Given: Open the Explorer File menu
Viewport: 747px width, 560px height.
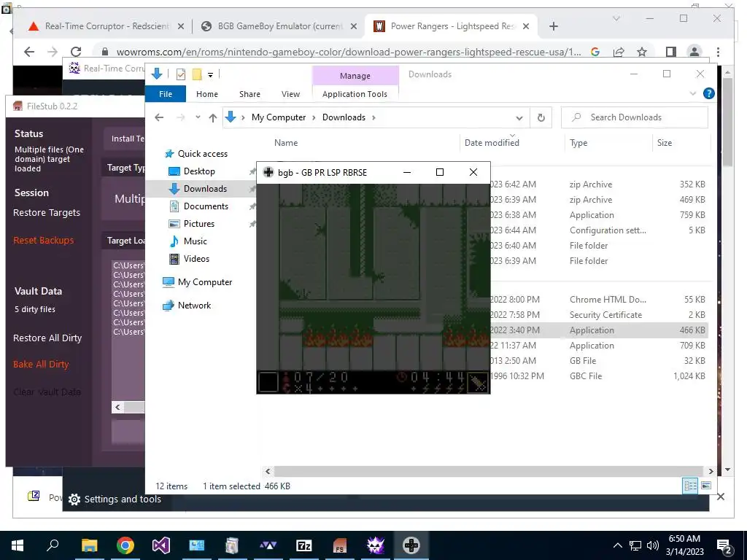Looking at the screenshot, I should tap(166, 94).
